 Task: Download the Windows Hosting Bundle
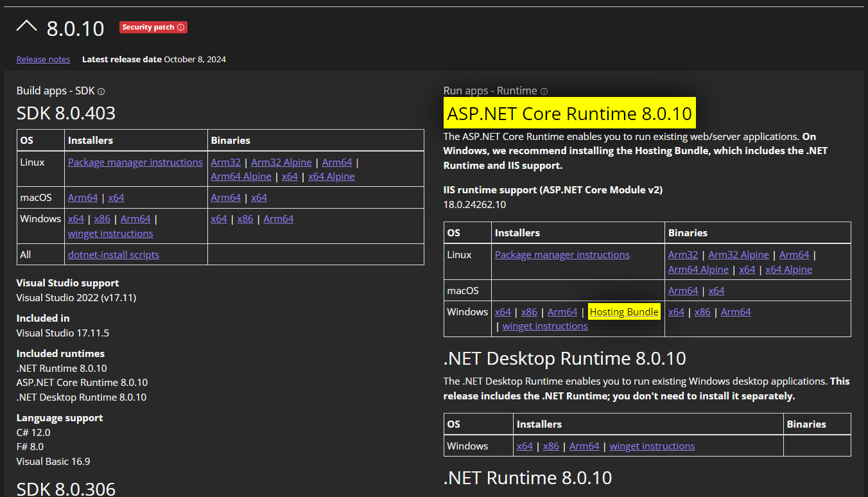624,312
